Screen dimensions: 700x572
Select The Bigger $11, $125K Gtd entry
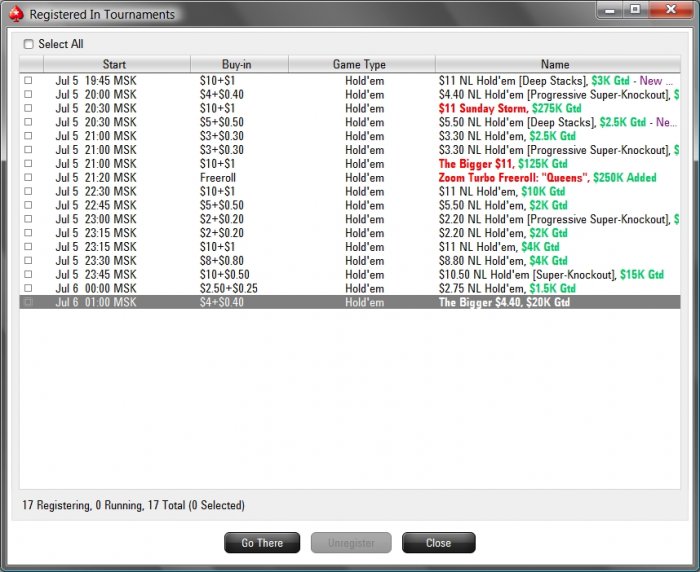[x=503, y=163]
